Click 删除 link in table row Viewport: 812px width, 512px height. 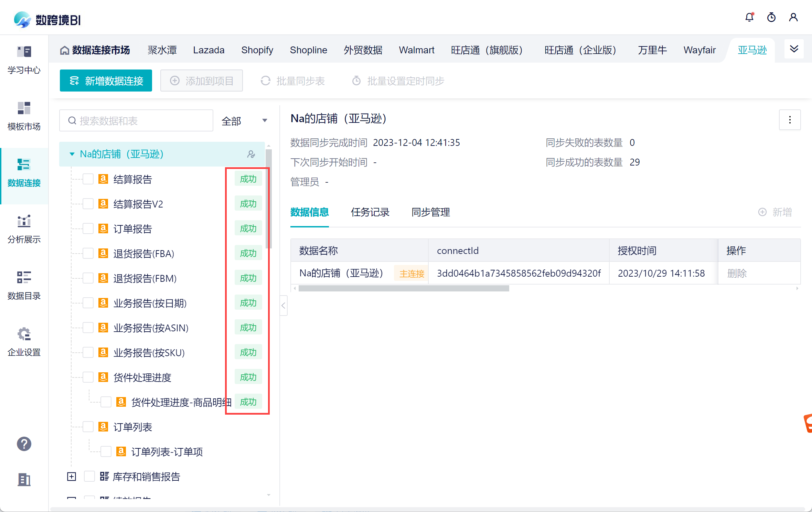coord(737,274)
